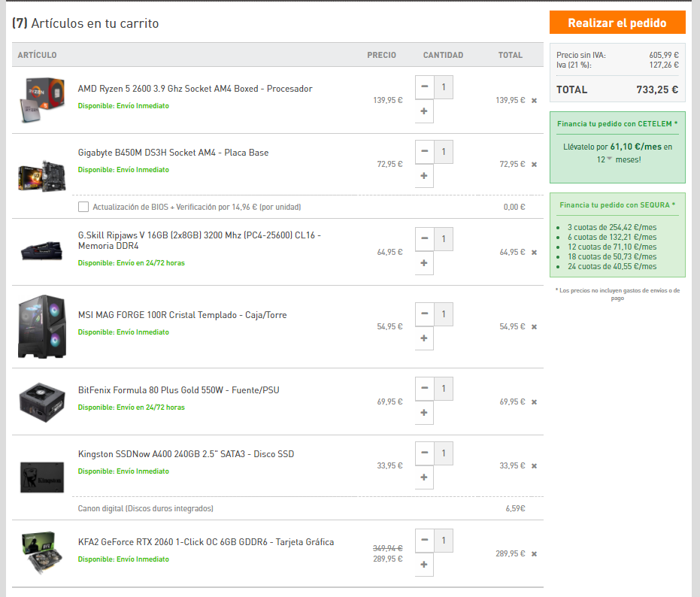Click 'Financia tu pedido con SEQURA' heading

click(x=617, y=205)
